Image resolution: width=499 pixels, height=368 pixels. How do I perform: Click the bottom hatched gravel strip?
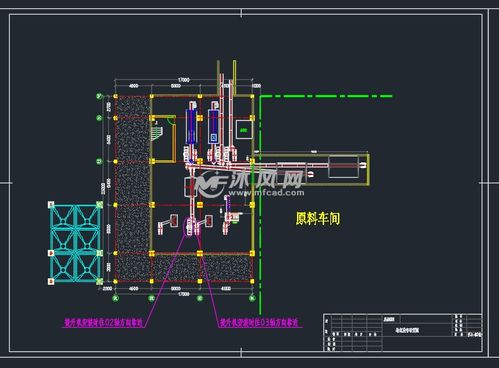point(201,267)
